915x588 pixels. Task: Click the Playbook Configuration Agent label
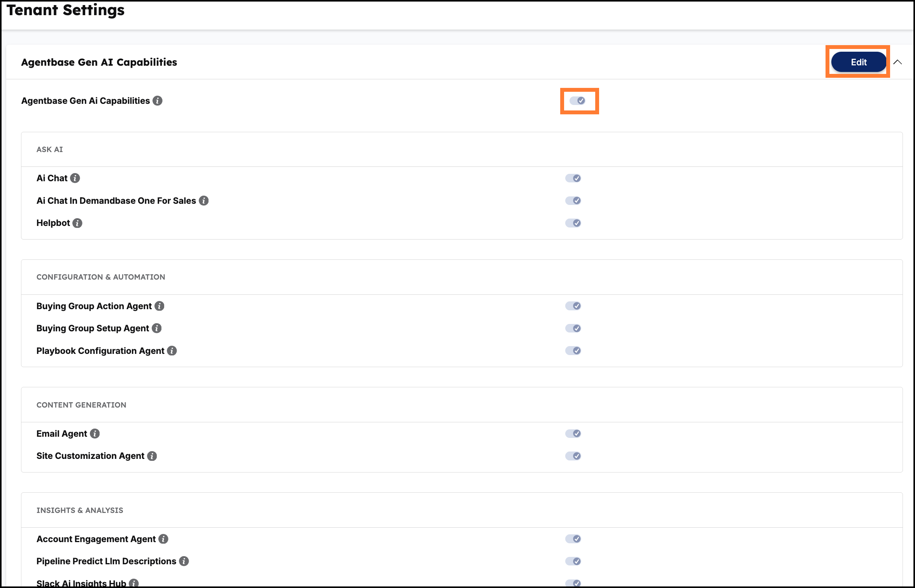point(100,351)
